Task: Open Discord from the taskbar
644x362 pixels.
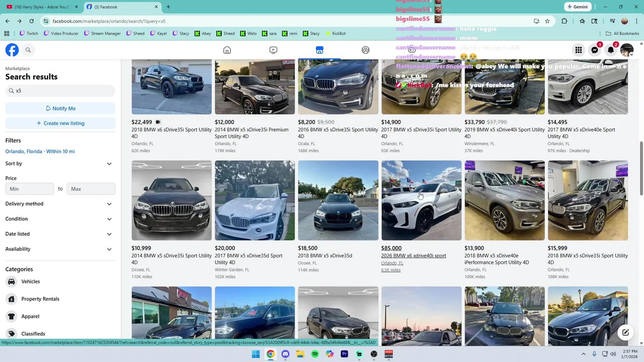Action: [285, 354]
